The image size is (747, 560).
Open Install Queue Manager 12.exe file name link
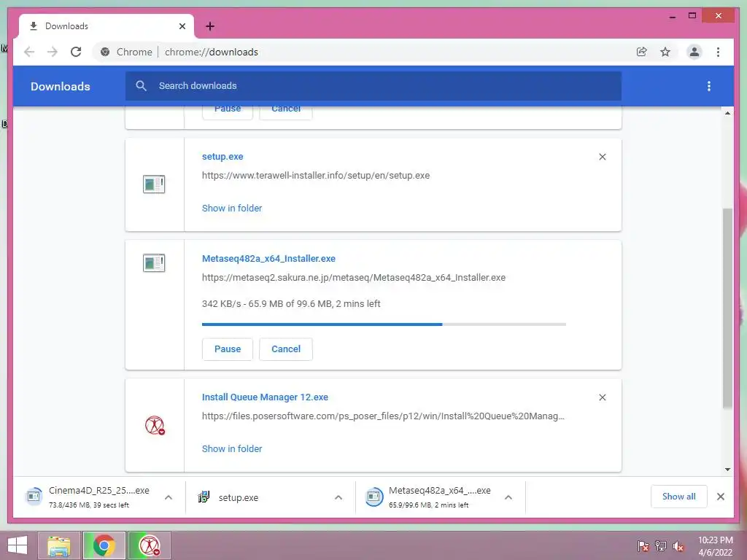pyautogui.click(x=265, y=397)
